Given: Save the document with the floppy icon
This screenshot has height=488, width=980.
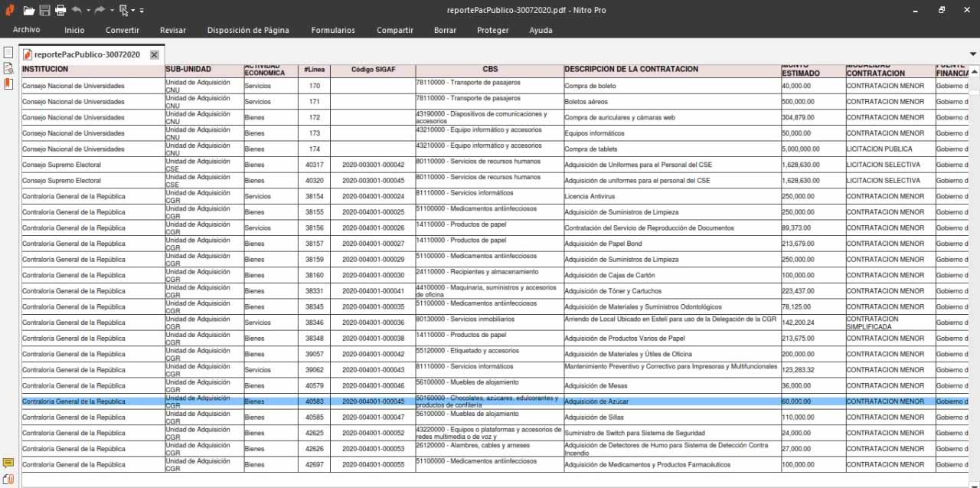Looking at the screenshot, I should (45, 11).
